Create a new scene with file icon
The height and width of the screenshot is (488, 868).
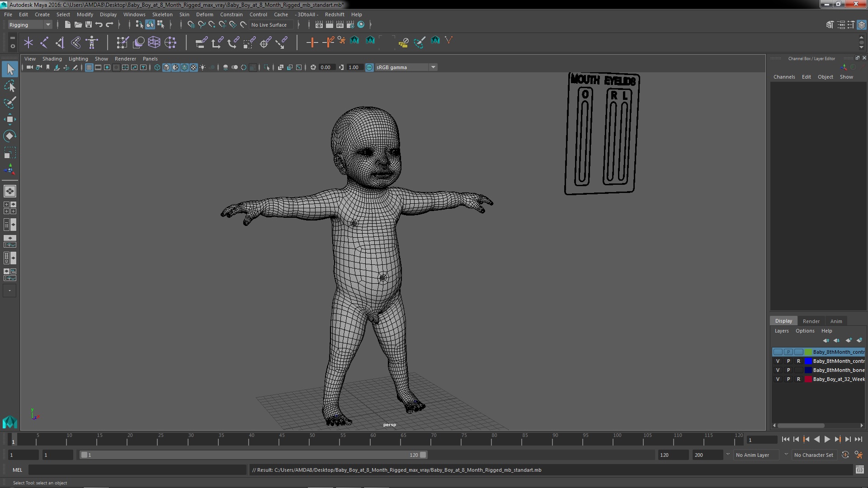pos(68,24)
